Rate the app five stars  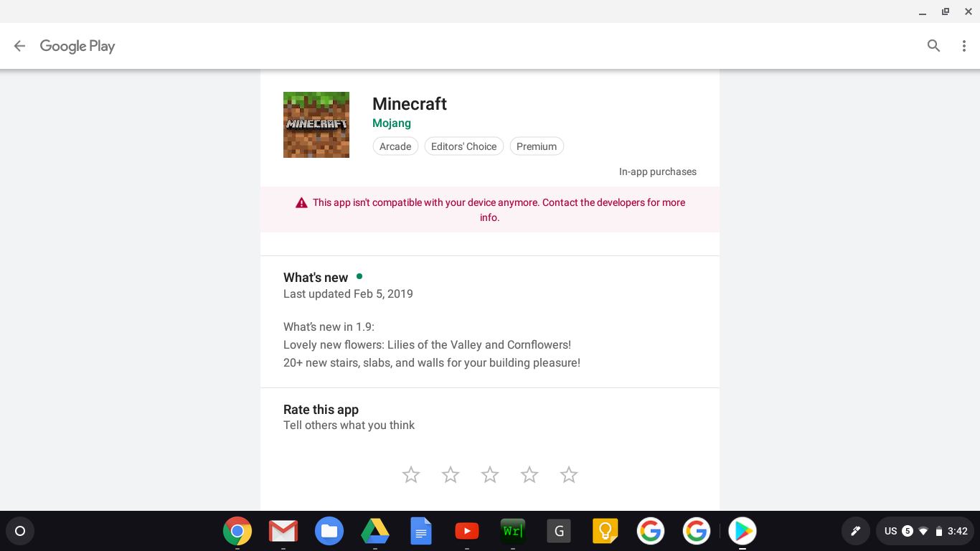point(569,475)
